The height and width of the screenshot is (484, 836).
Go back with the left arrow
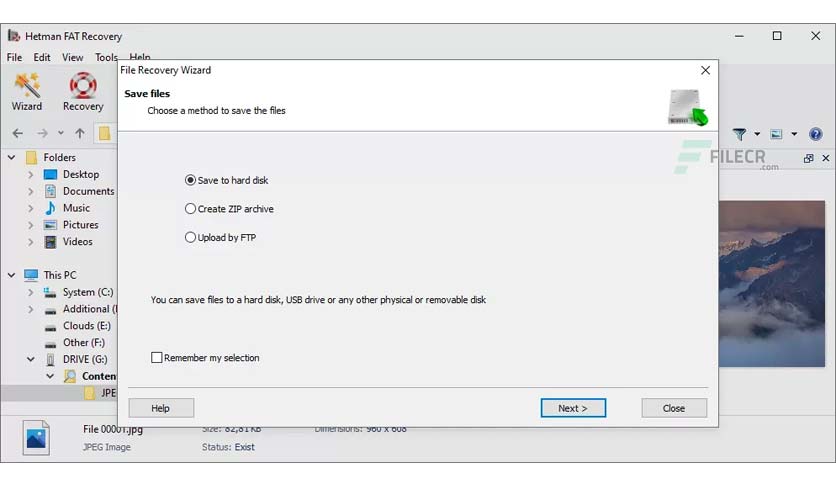point(18,133)
